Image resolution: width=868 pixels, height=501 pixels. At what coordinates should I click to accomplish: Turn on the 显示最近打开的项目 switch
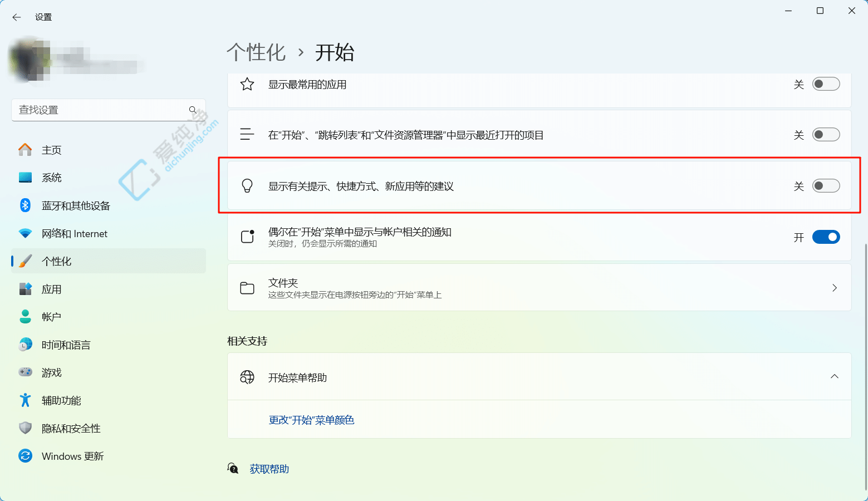(x=826, y=134)
